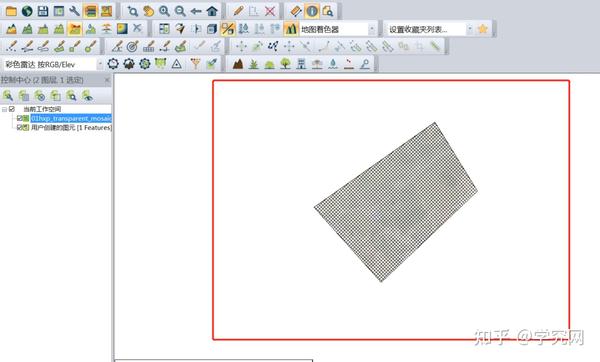The width and height of the screenshot is (600, 362).
Task: Click the search document magnifier icon
Action: click(328, 11)
